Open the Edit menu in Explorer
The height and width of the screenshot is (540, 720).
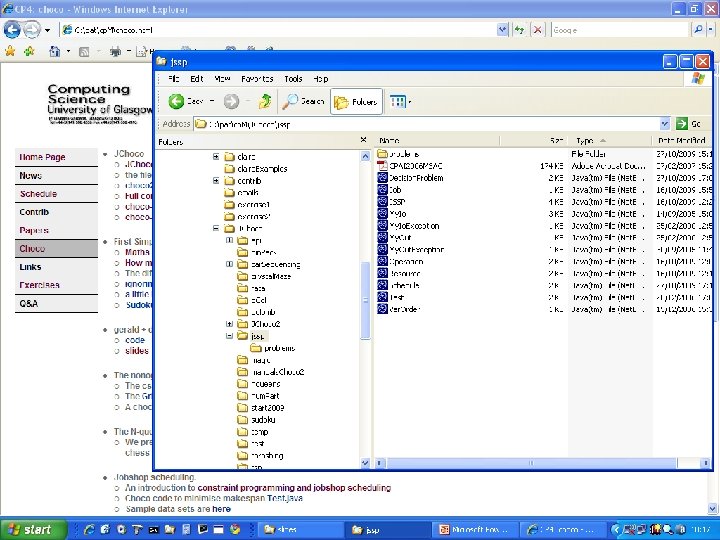tap(197, 79)
